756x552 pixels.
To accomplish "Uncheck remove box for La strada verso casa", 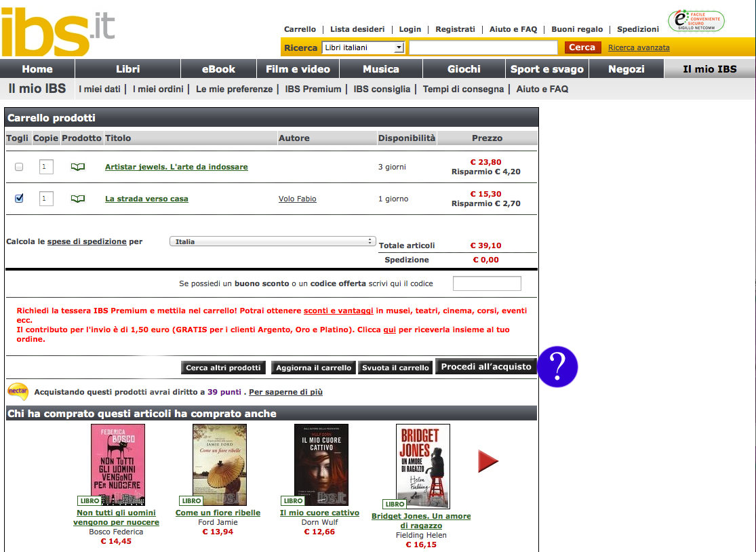I will (19, 198).
